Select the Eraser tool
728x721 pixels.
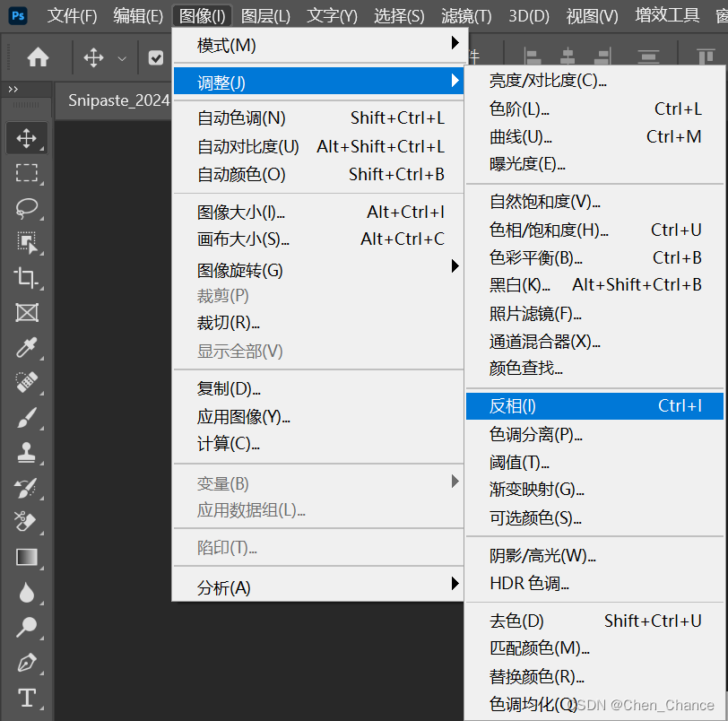coord(27,522)
